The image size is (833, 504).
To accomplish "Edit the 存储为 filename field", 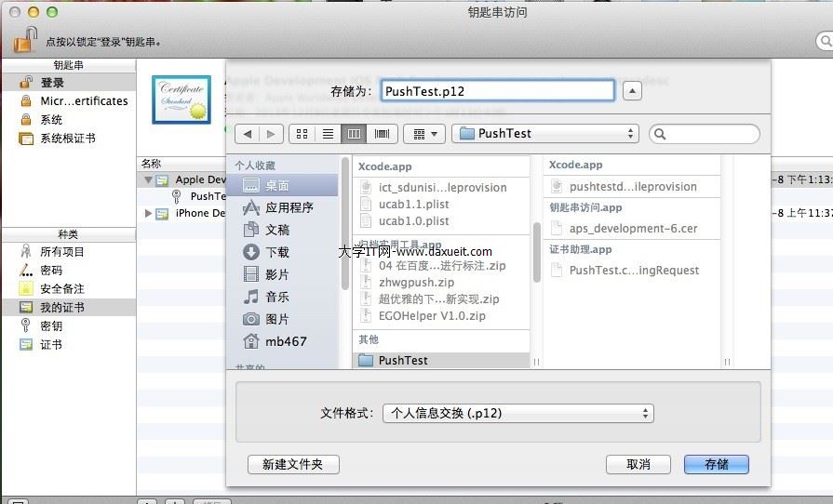I will 498,91.
